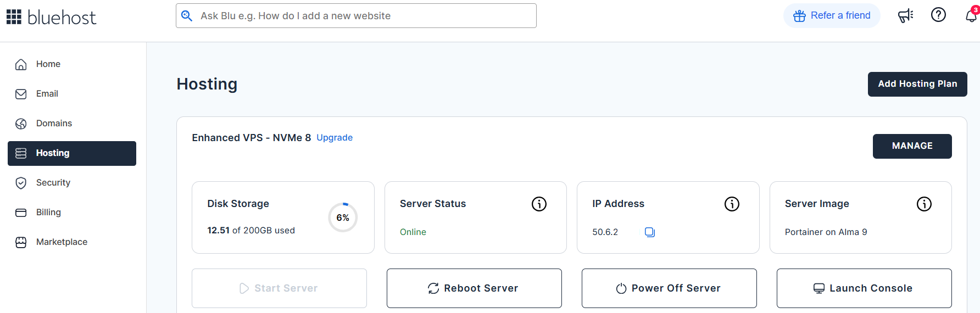This screenshot has height=313, width=980.
Task: Open the Refer a friend link
Action: [832, 15]
